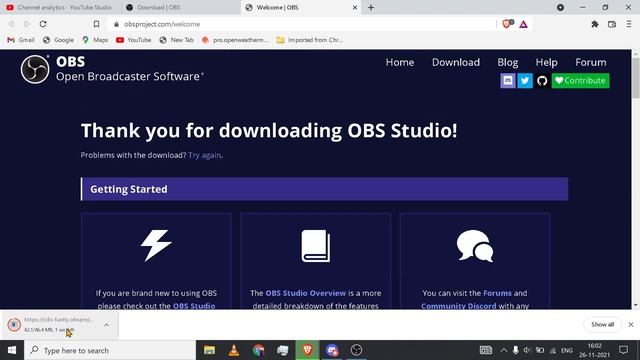Open the Google bookmark
640x360 pixels.
(59, 40)
